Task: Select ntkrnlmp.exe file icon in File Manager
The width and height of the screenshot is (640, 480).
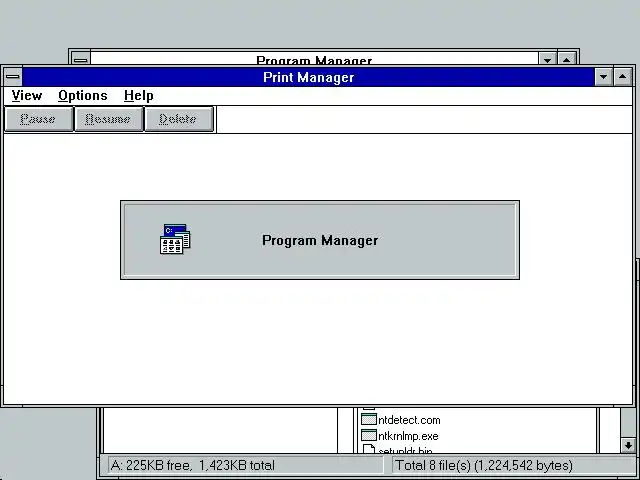Action: point(369,435)
